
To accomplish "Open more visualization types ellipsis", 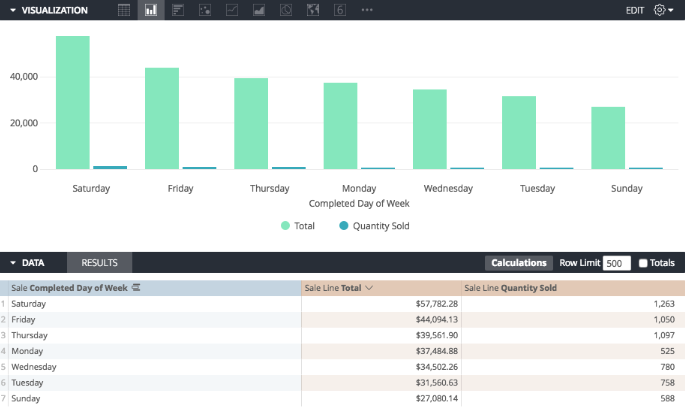I will 367,10.
